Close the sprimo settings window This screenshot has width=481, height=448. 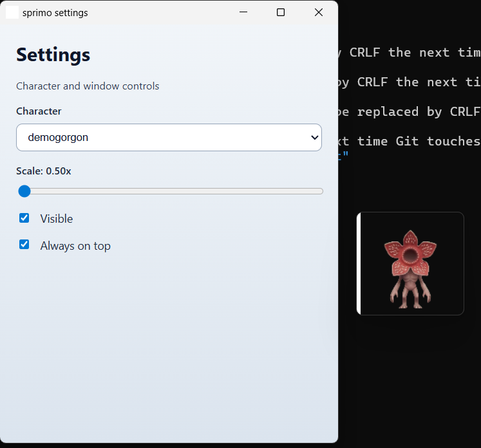pyautogui.click(x=318, y=12)
